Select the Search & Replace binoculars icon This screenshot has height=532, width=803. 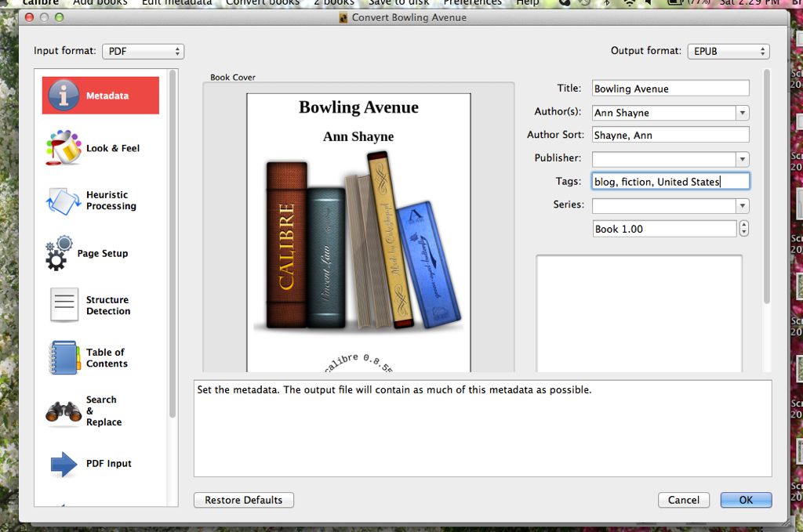pyautogui.click(x=64, y=412)
